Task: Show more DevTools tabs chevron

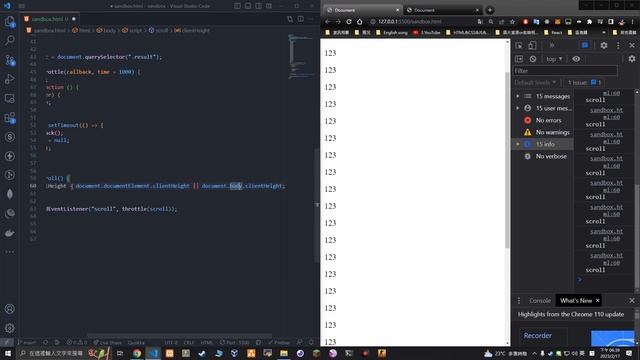Action: [x=552, y=45]
